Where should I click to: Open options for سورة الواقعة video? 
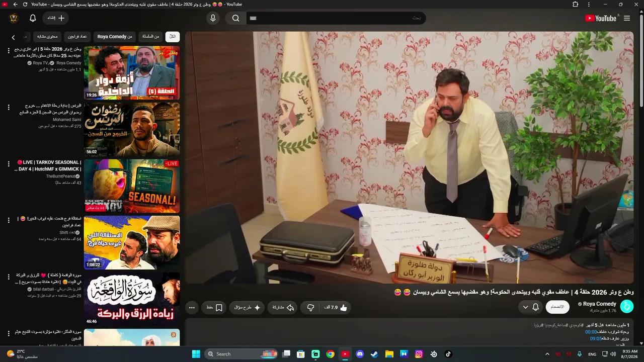9,277
